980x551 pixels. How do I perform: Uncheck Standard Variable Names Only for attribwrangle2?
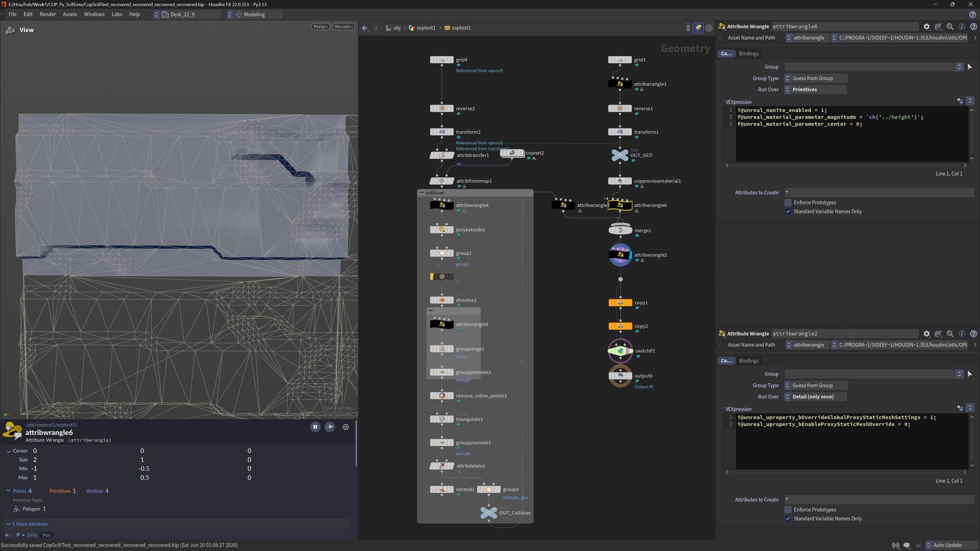788,518
